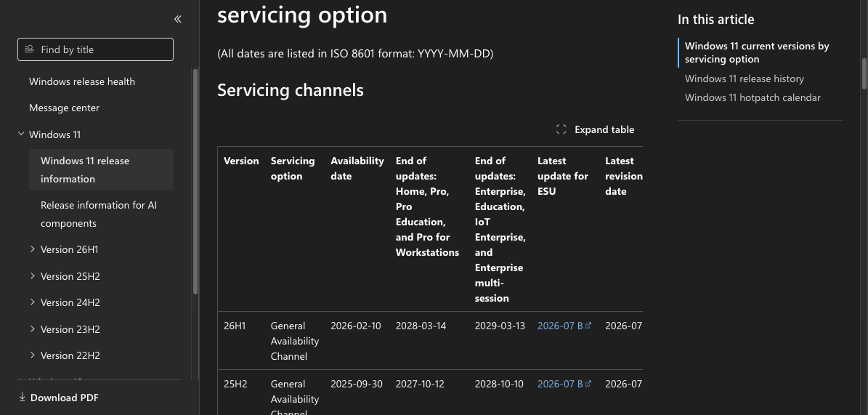Viewport: 868px width, 415px height.
Task: Select the Version 26H1 label
Action: [69, 249]
